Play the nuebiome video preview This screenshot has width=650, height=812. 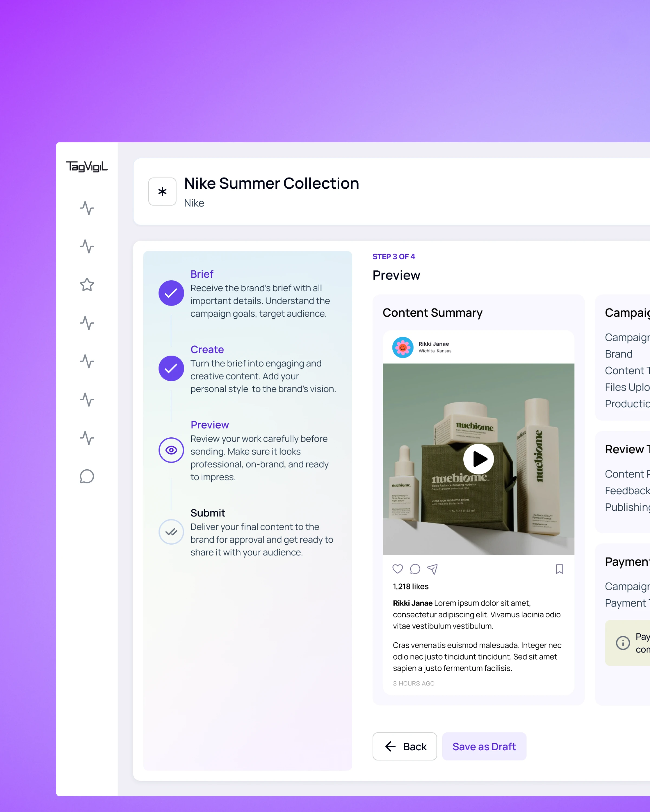click(x=478, y=459)
